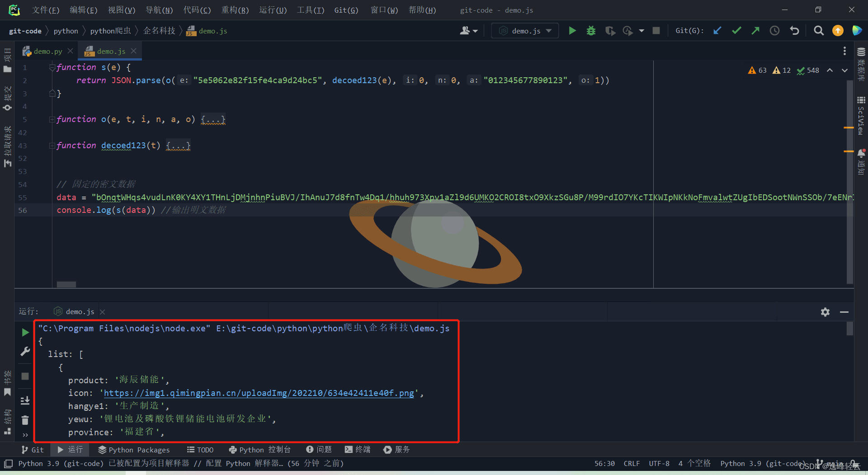868x475 pixels.
Task: Toggle scroll-to-end in the run console
Action: [x=25, y=400]
